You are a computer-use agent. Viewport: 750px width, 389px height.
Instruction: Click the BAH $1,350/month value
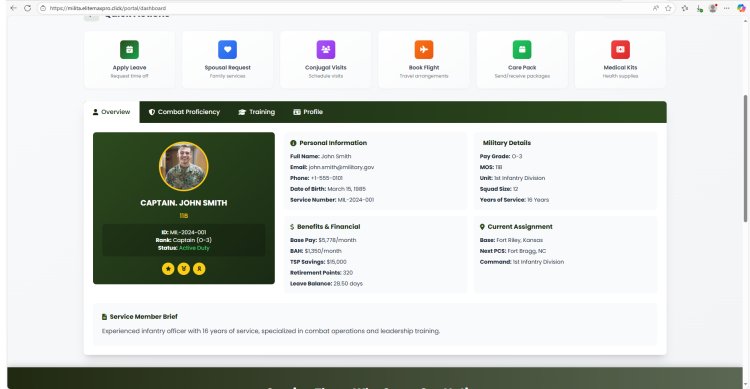tap(323, 251)
